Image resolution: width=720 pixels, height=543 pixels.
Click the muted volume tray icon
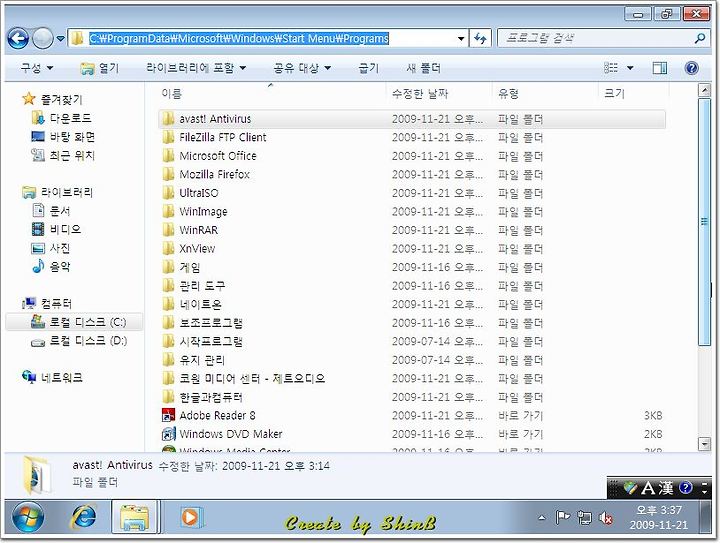tap(606, 518)
